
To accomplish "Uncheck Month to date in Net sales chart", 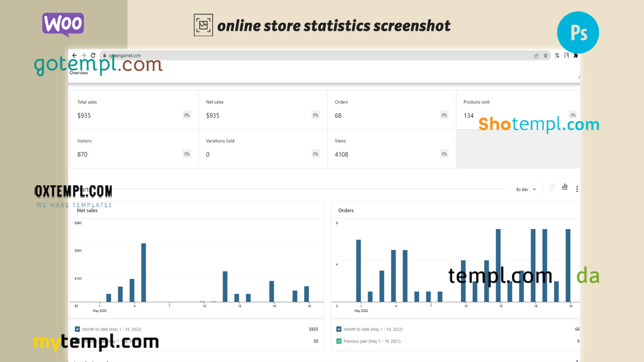I will click(77, 329).
